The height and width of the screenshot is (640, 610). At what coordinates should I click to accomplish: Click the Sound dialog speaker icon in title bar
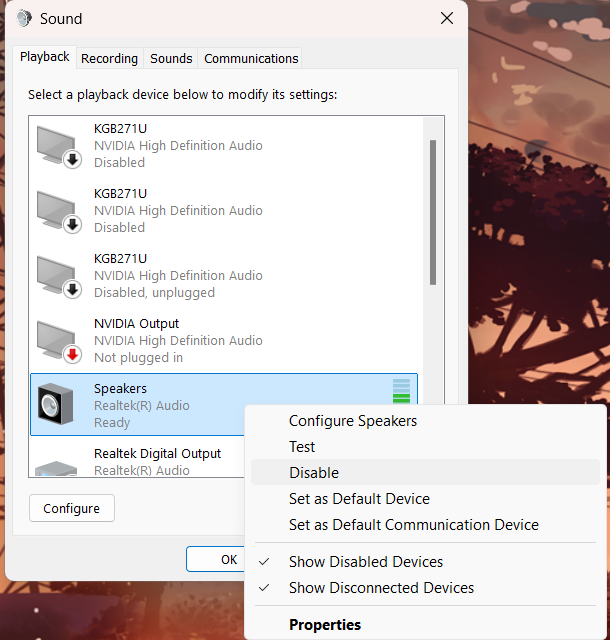pyautogui.click(x=24, y=18)
